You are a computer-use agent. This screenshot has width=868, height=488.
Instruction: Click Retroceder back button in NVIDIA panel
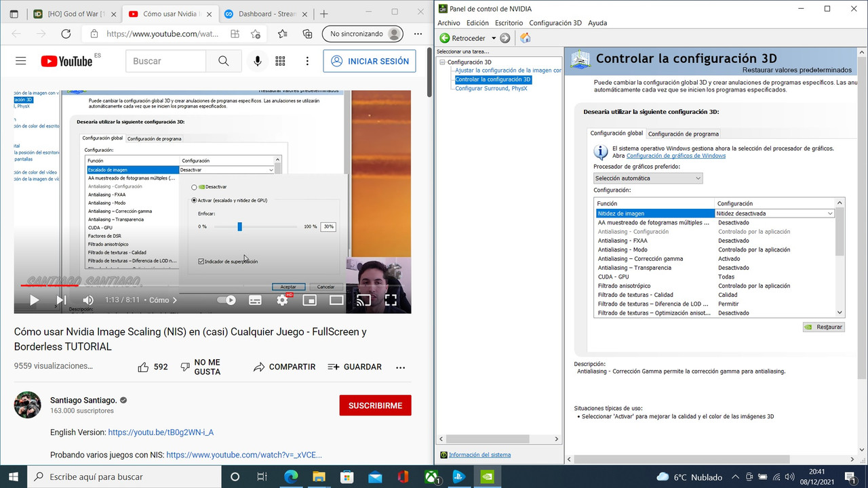[462, 38]
